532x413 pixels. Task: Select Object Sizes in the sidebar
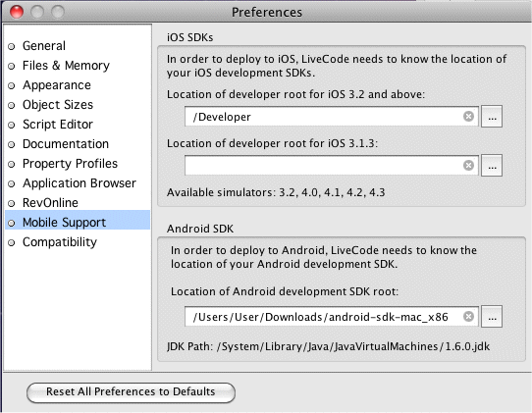click(78, 105)
